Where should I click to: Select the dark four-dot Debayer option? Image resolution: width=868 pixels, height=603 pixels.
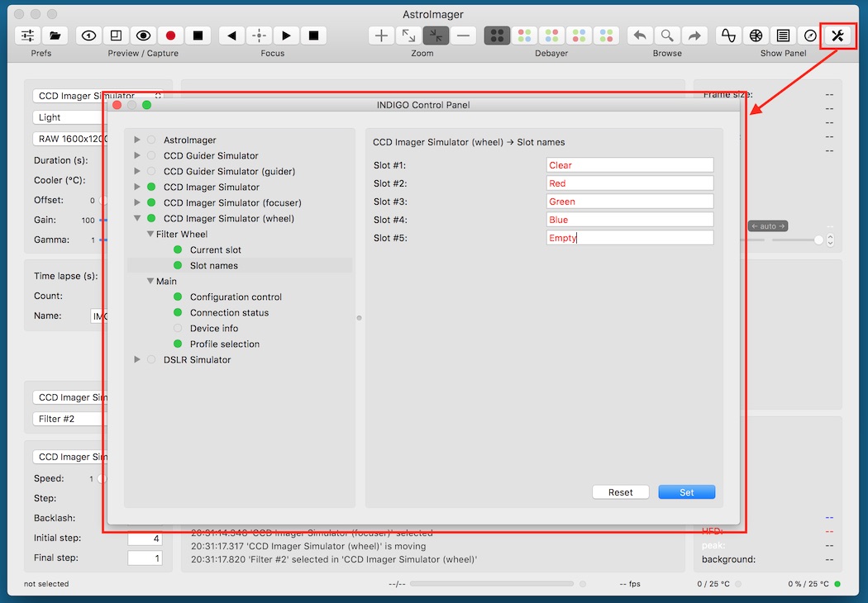tap(497, 36)
